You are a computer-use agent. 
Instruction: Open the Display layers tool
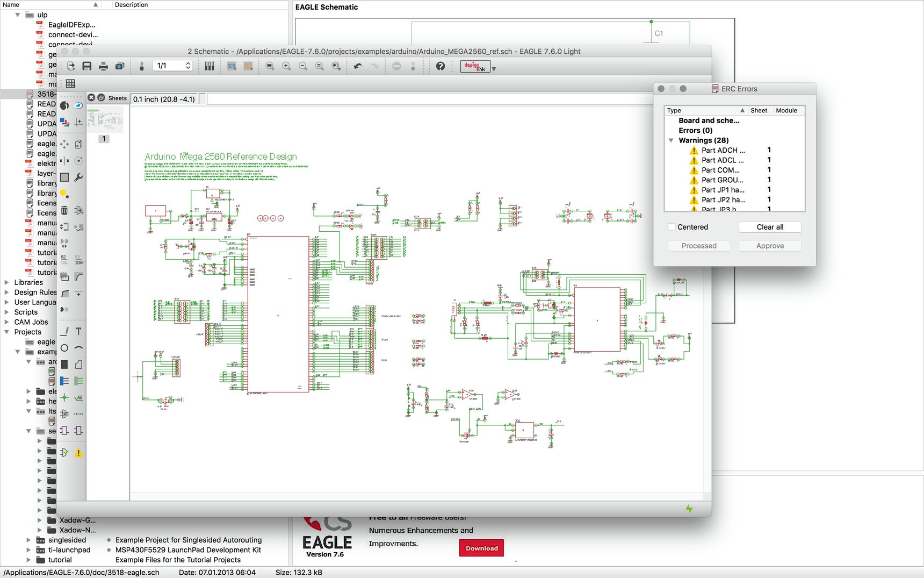pyautogui.click(x=64, y=122)
